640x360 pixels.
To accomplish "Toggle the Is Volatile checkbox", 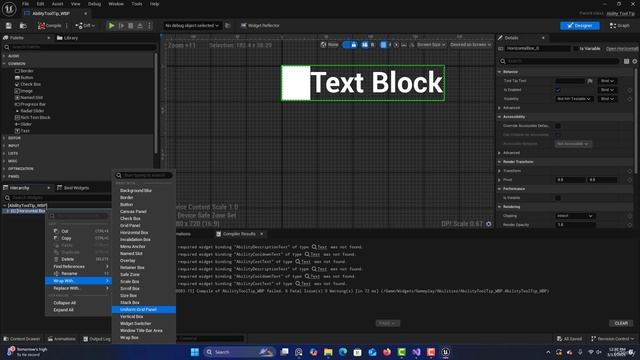I will point(558,198).
